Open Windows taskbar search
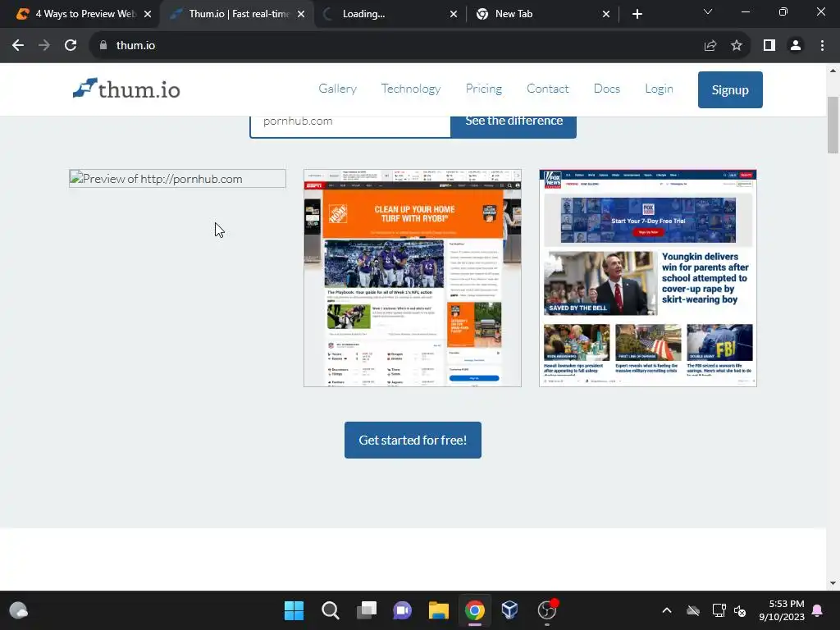 click(x=330, y=610)
